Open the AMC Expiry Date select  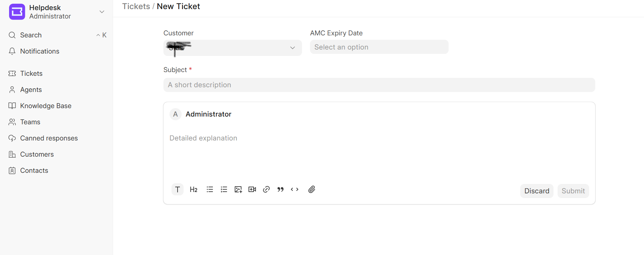click(379, 47)
